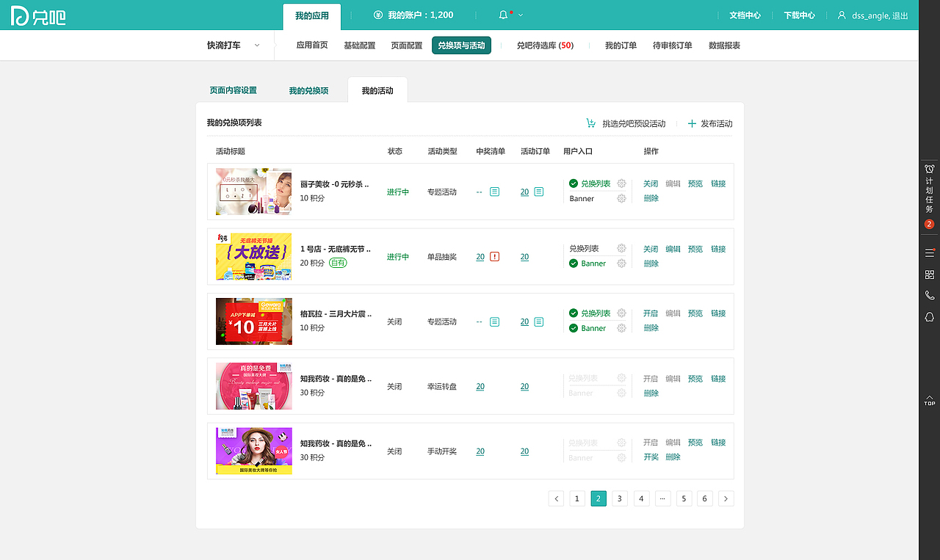Jump to TOP via sidebar arrow
This screenshot has width=940, height=560.
pos(929,401)
